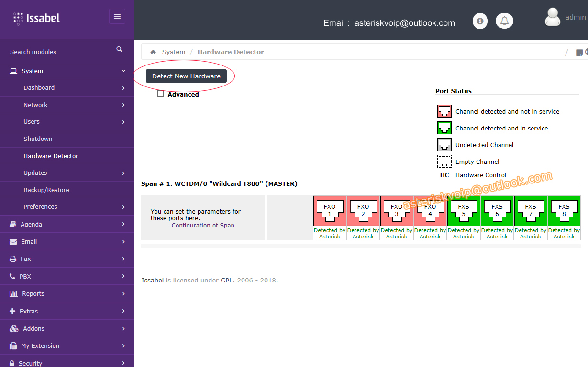Click the Addons cubes icon
Image resolution: width=588 pixels, height=367 pixels.
[x=14, y=328]
